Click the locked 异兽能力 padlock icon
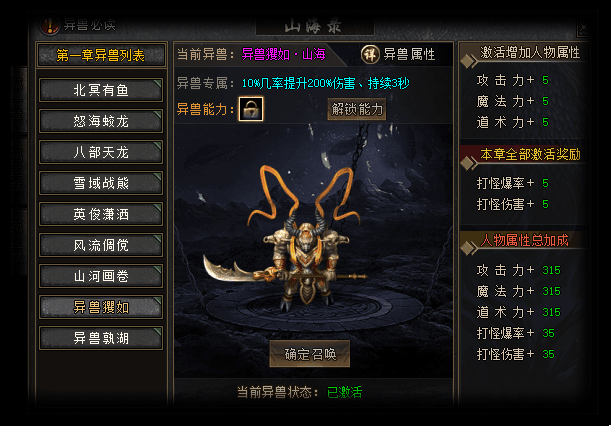611x426 pixels. pos(251,109)
